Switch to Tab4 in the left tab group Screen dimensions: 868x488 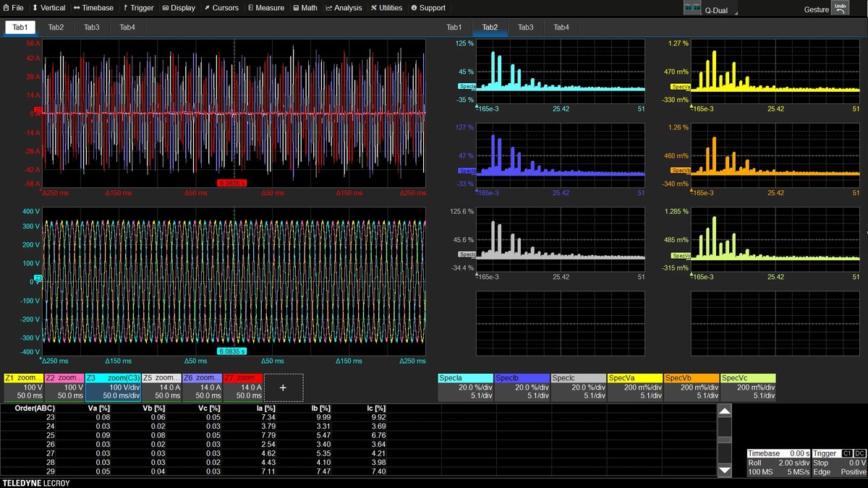(127, 27)
